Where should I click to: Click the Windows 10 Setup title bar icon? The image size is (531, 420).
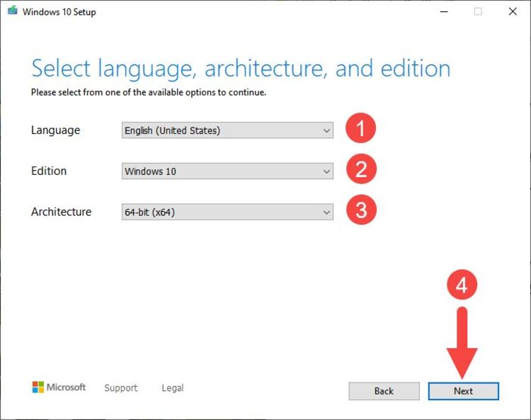click(12, 12)
